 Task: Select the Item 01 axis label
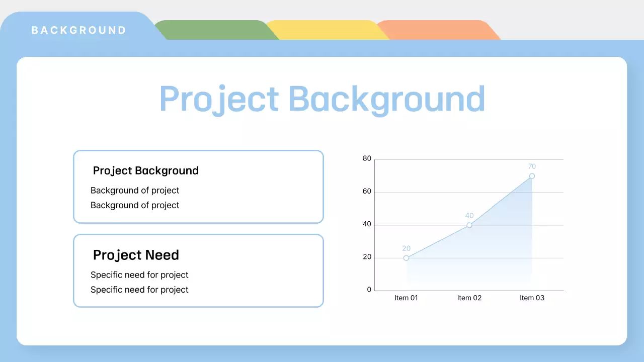coord(406,298)
